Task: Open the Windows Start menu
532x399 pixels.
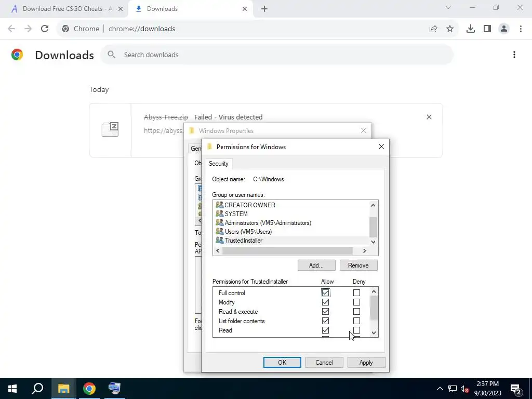Action: click(x=12, y=389)
